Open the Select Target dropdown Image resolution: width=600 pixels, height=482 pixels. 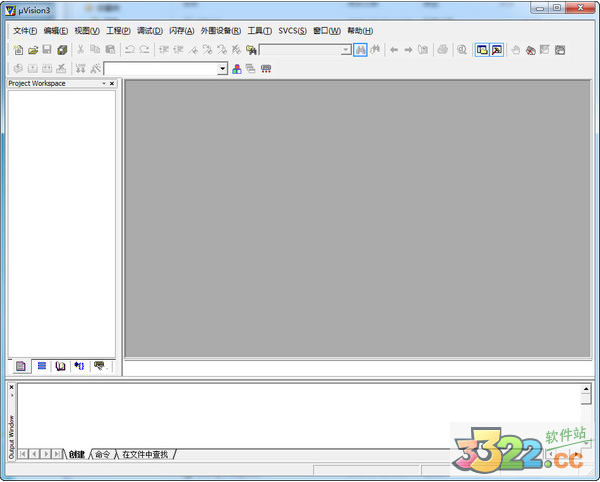click(222, 69)
